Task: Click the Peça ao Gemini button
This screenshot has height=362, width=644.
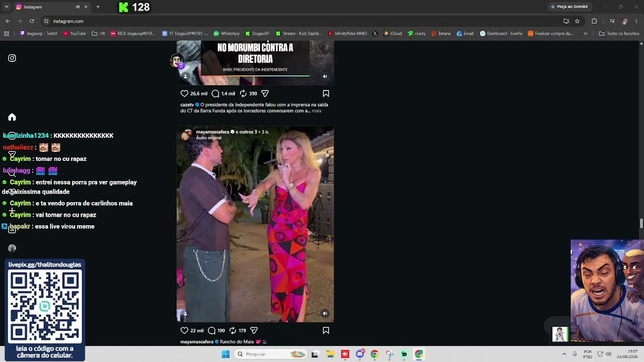Action: point(569,7)
